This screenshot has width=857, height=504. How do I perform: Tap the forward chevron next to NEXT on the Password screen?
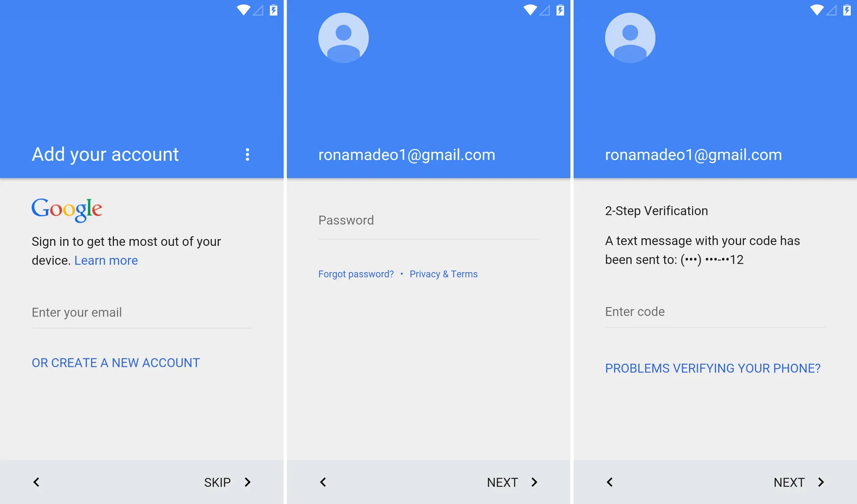pos(534,482)
